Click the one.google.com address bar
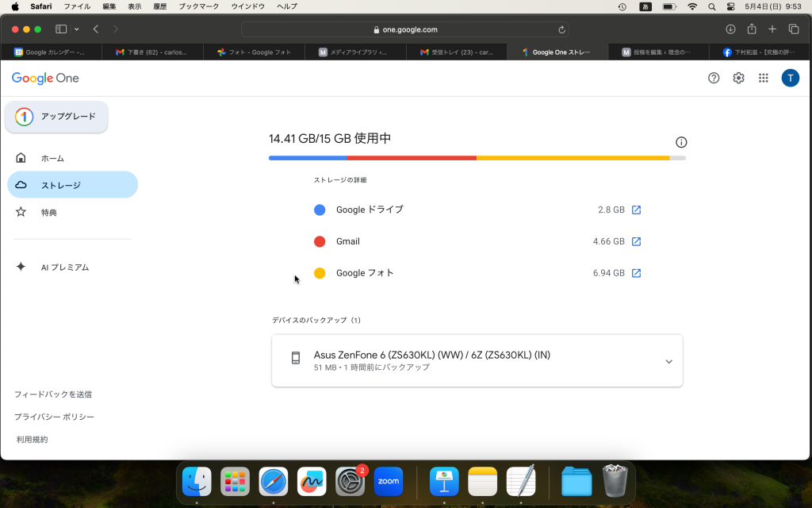The width and height of the screenshot is (812, 508). pyautogui.click(x=405, y=29)
